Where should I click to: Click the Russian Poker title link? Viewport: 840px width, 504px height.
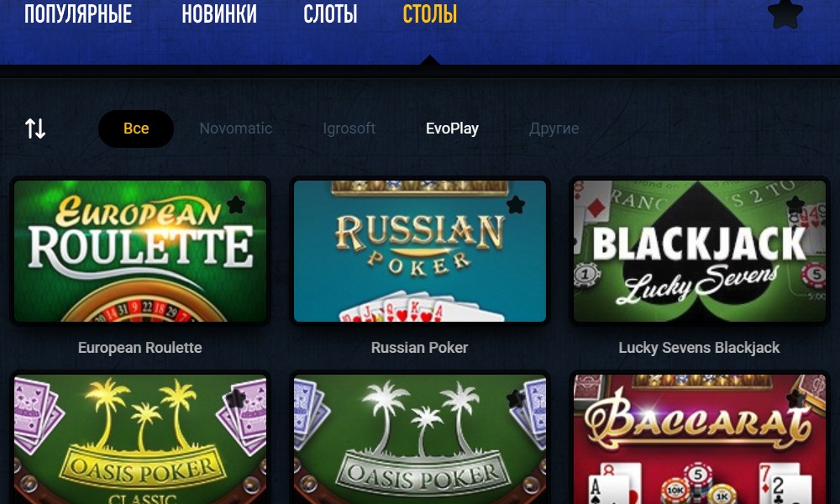pyautogui.click(x=419, y=348)
